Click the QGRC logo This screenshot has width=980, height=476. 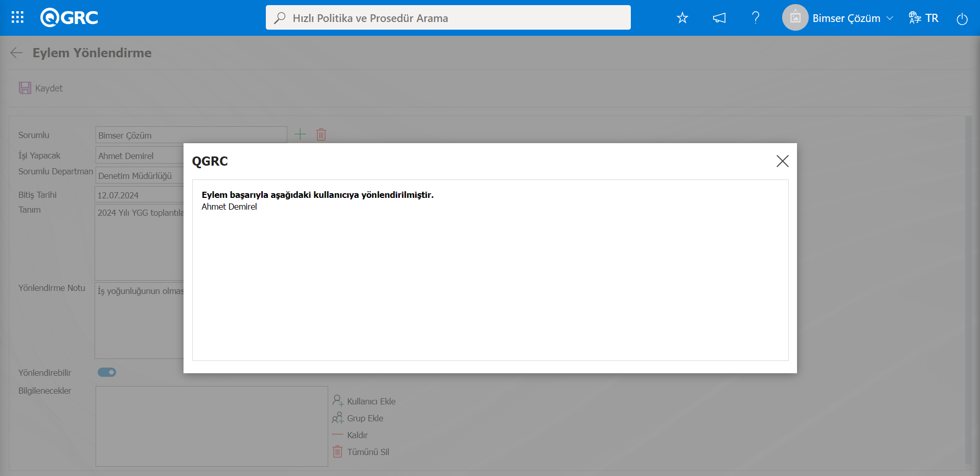click(70, 18)
